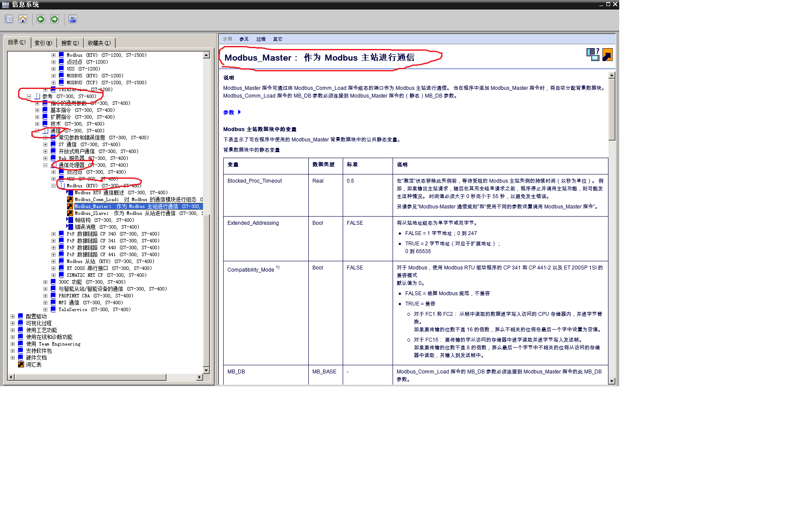Select the 其它 topic tab
Image resolution: width=811 pixels, height=532 pixels.
tap(278, 39)
